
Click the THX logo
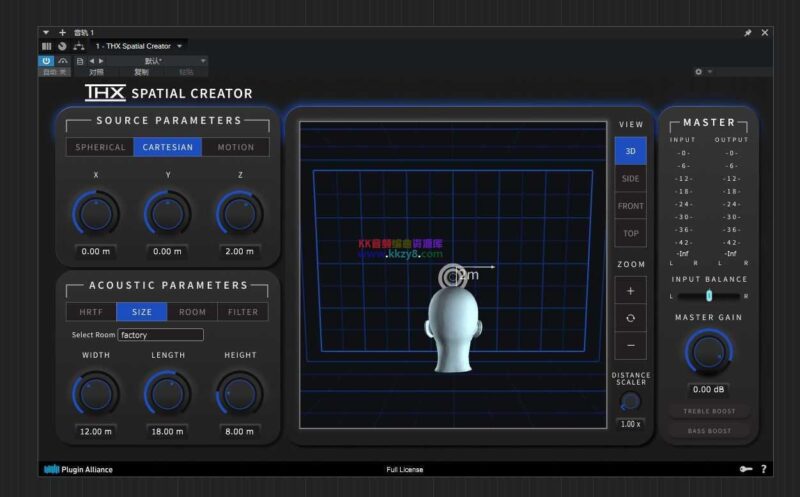(105, 93)
